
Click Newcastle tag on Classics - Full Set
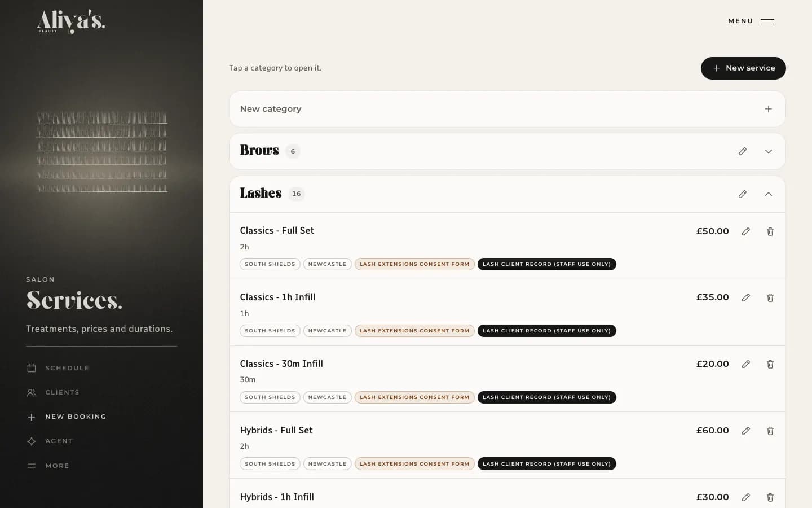click(328, 264)
